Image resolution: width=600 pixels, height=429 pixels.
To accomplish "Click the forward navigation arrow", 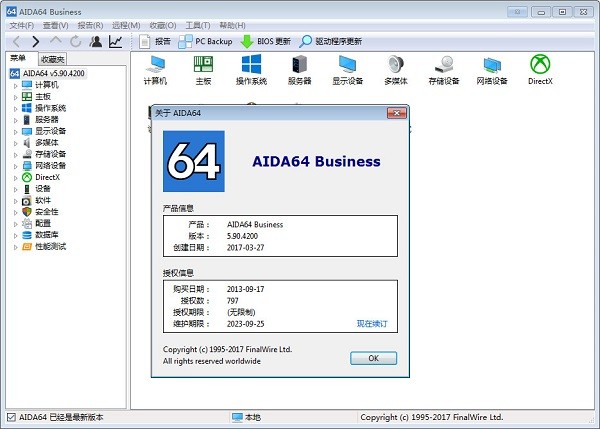I will [35, 41].
